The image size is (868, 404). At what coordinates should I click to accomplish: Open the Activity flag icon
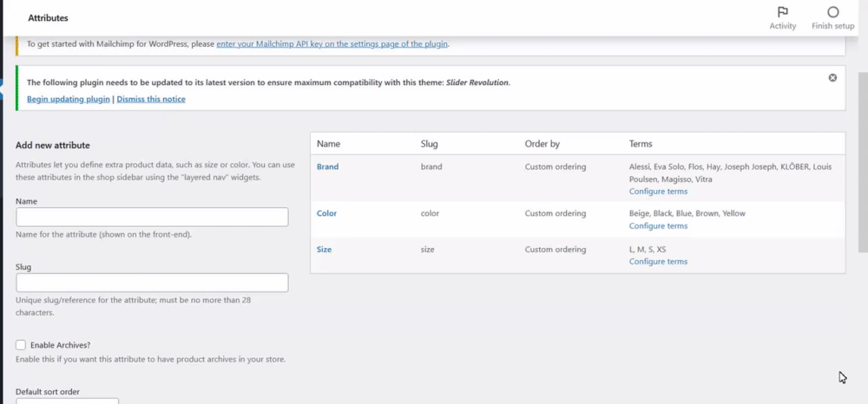point(782,13)
